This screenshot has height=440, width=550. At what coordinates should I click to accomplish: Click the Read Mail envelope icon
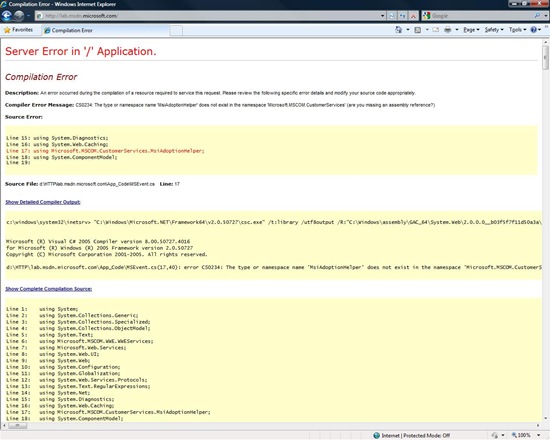pyautogui.click(x=436, y=30)
